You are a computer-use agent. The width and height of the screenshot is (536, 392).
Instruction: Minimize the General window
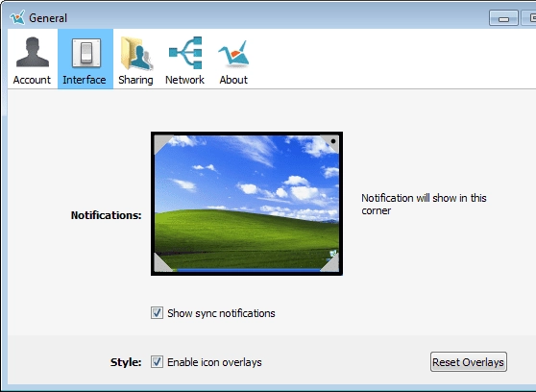(x=503, y=18)
